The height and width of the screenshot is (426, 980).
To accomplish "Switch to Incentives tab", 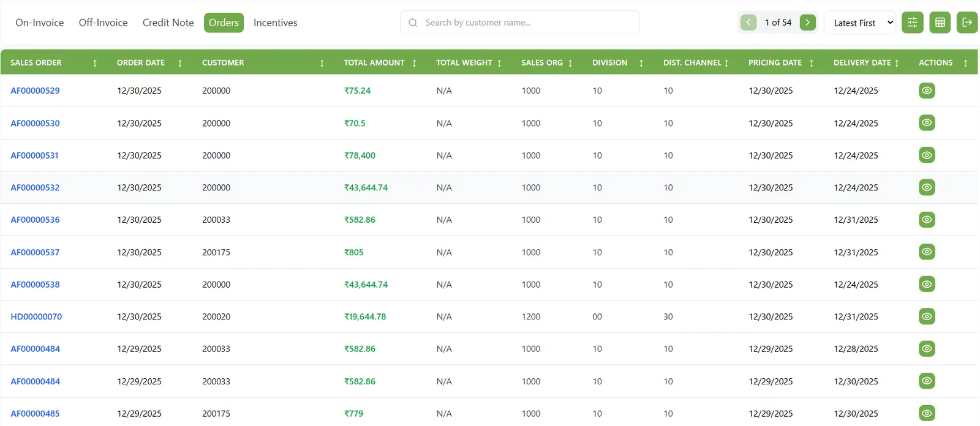I will pyautogui.click(x=276, y=23).
